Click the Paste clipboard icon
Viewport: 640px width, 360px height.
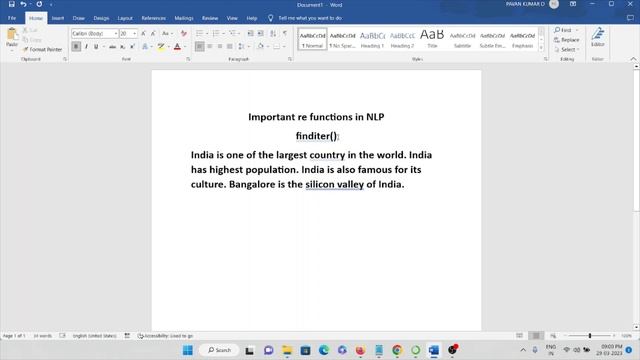(12, 34)
